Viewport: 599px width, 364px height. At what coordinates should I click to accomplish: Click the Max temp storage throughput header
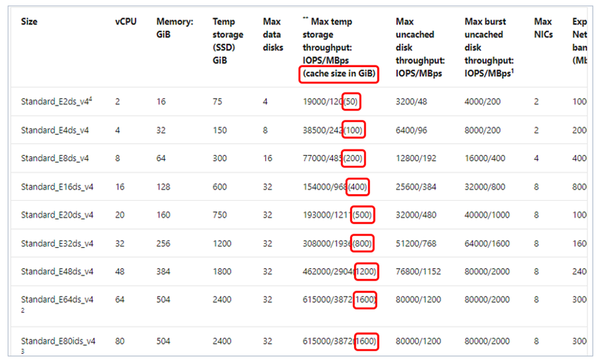pyautogui.click(x=339, y=47)
